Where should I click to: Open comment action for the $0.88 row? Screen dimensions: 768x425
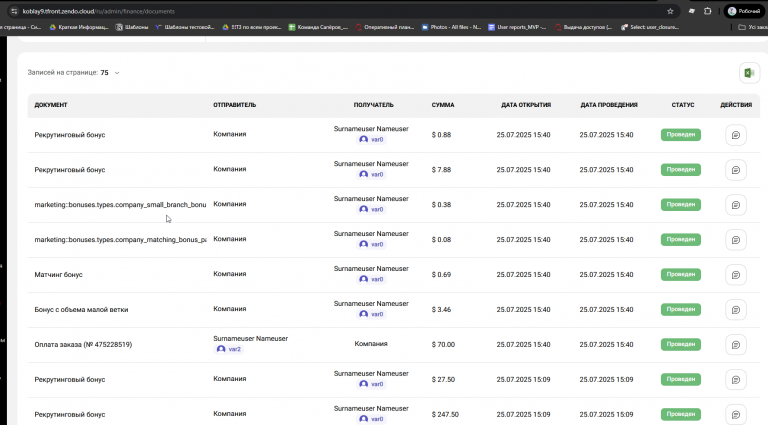736,135
